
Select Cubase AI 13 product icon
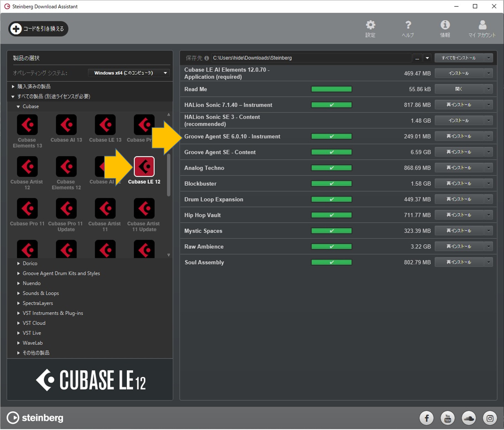pos(66,125)
